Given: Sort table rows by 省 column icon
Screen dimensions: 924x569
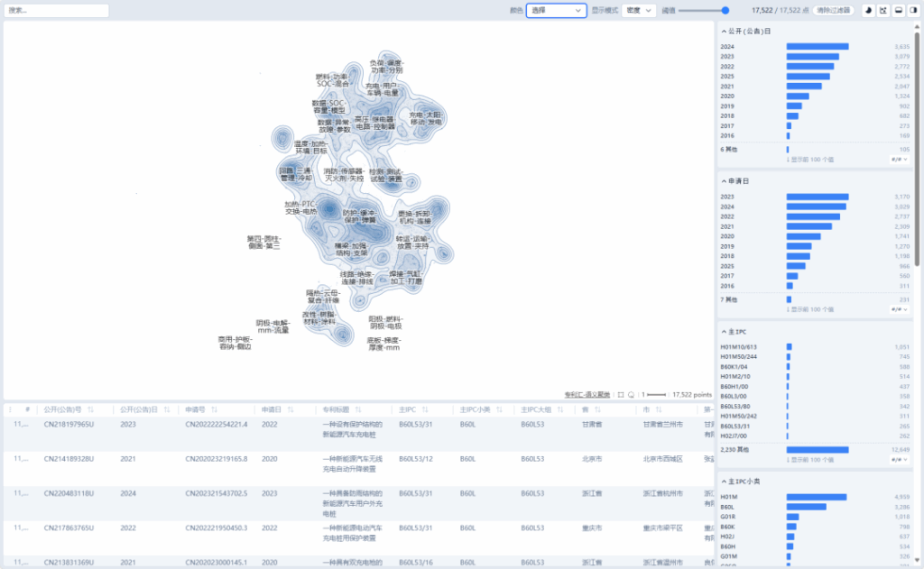Looking at the screenshot, I should pos(598,409).
